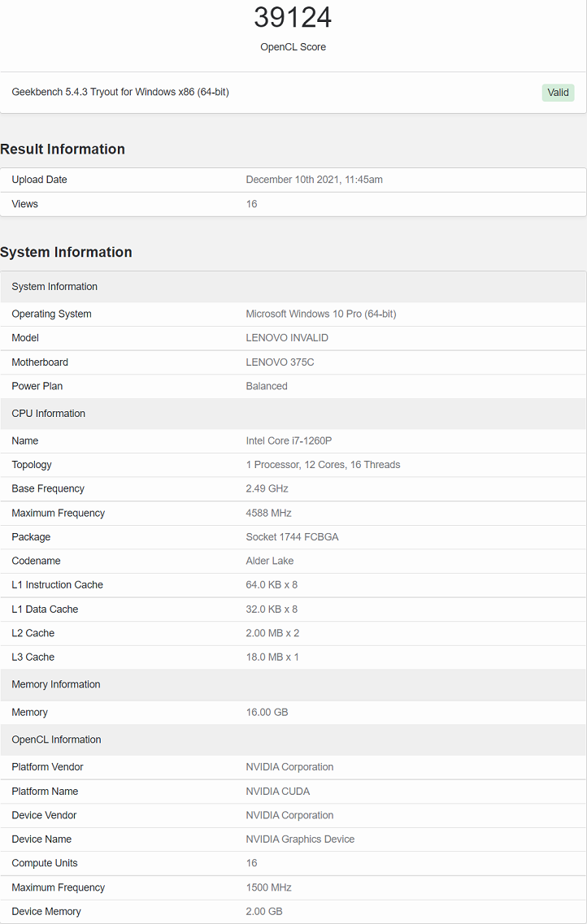587x924 pixels.
Task: Click the System Information main heading
Action: (66, 252)
